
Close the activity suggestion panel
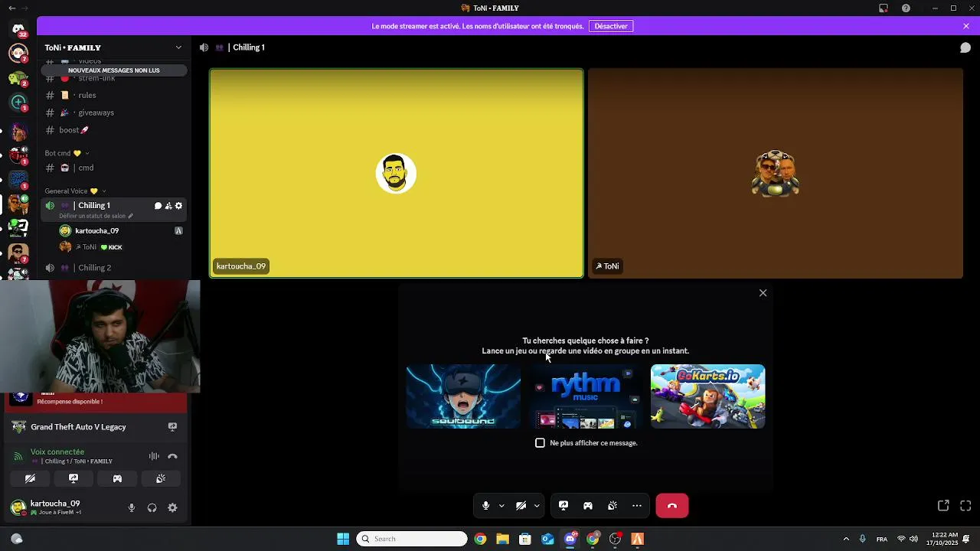tap(763, 293)
